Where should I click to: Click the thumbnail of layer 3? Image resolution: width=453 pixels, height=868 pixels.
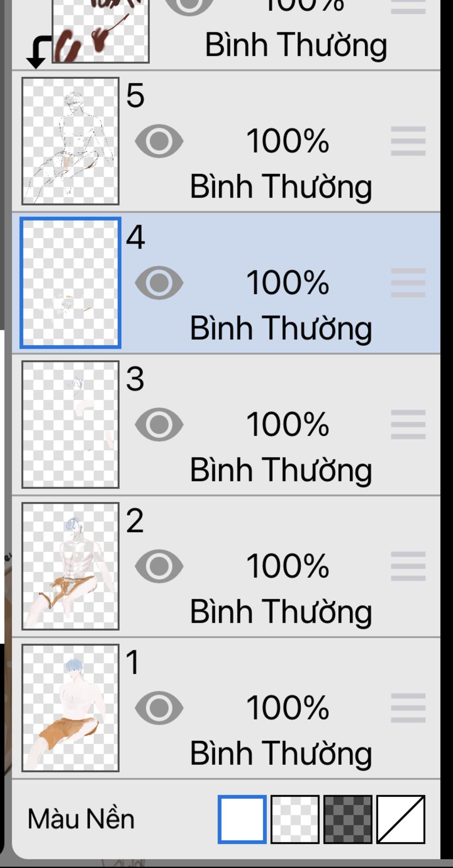(70, 424)
